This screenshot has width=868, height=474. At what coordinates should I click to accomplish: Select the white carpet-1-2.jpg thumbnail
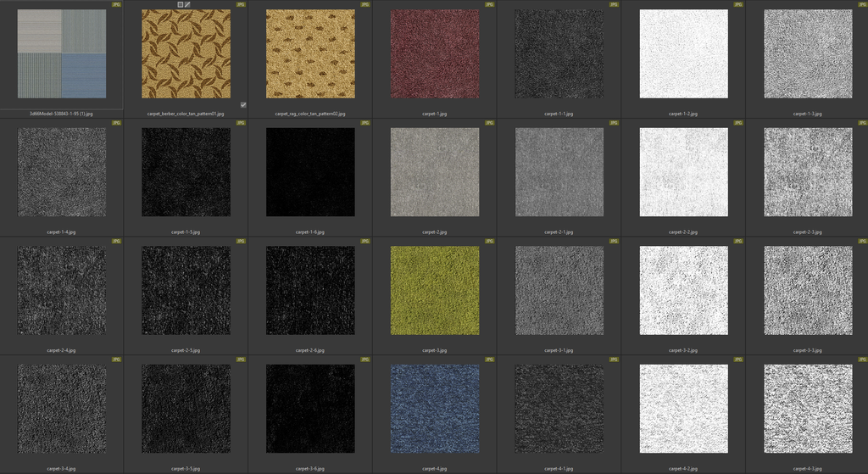click(683, 54)
